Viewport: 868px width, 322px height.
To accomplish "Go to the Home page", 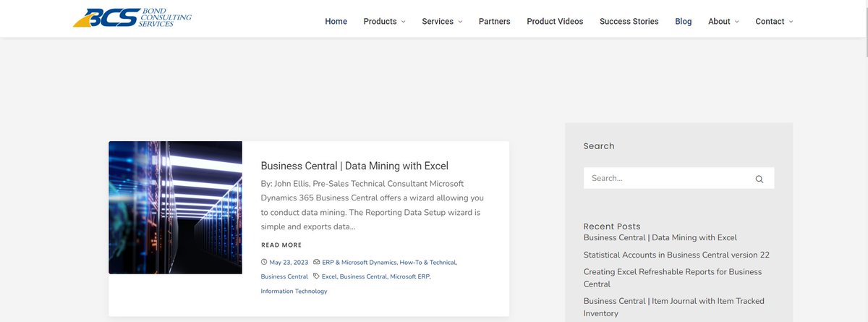I will click(x=336, y=21).
